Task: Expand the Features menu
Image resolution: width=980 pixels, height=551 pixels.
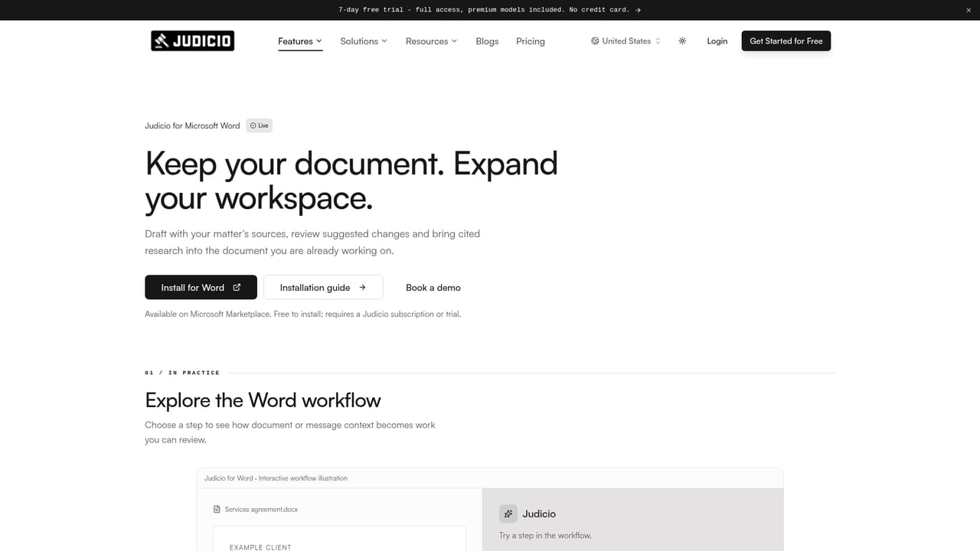Action: (x=300, y=41)
